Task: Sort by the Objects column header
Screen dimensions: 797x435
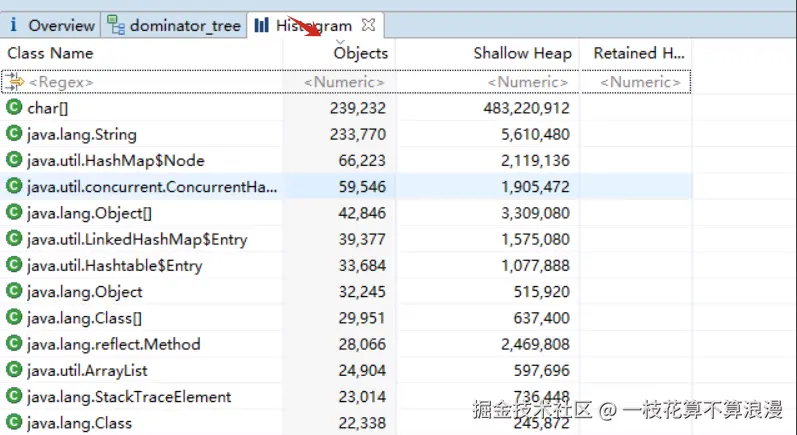Action: tap(360, 53)
